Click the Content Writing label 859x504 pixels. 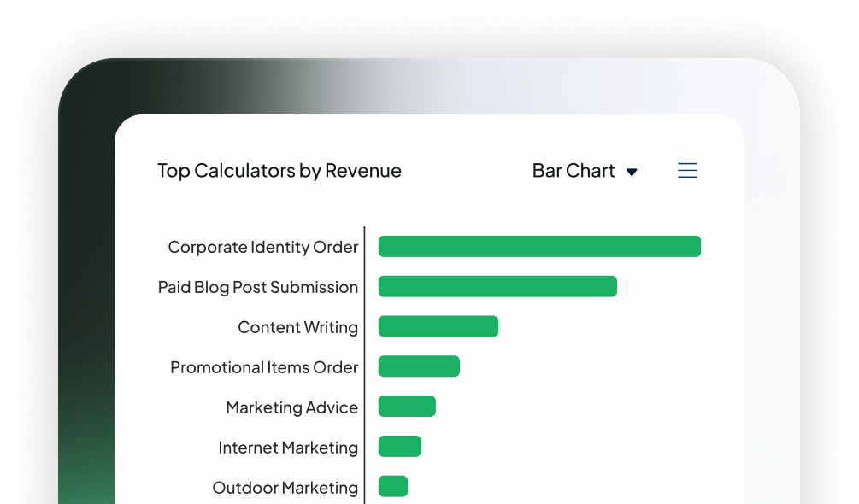pyautogui.click(x=298, y=327)
